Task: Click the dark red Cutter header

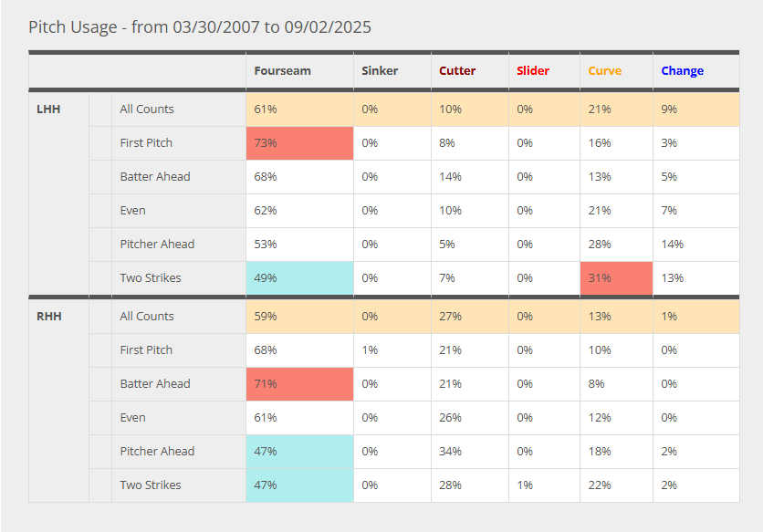Action: [x=457, y=70]
